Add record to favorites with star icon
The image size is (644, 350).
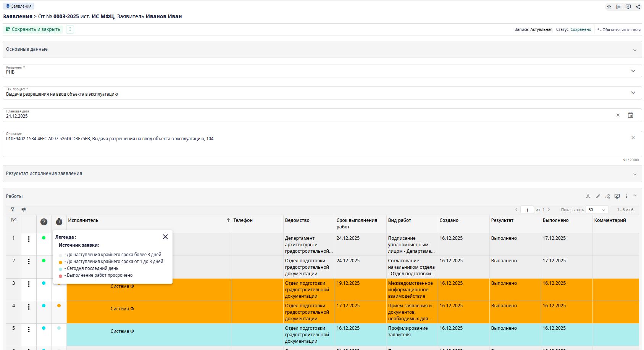click(x=609, y=7)
